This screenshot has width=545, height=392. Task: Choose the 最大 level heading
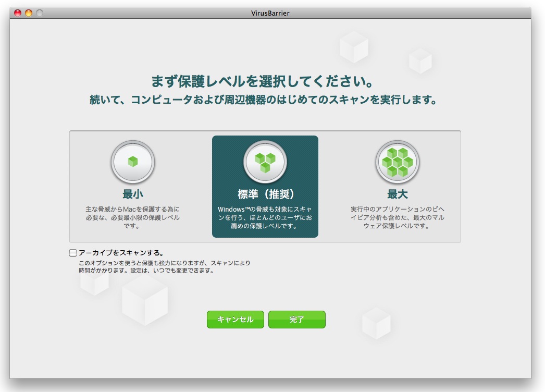tap(398, 194)
